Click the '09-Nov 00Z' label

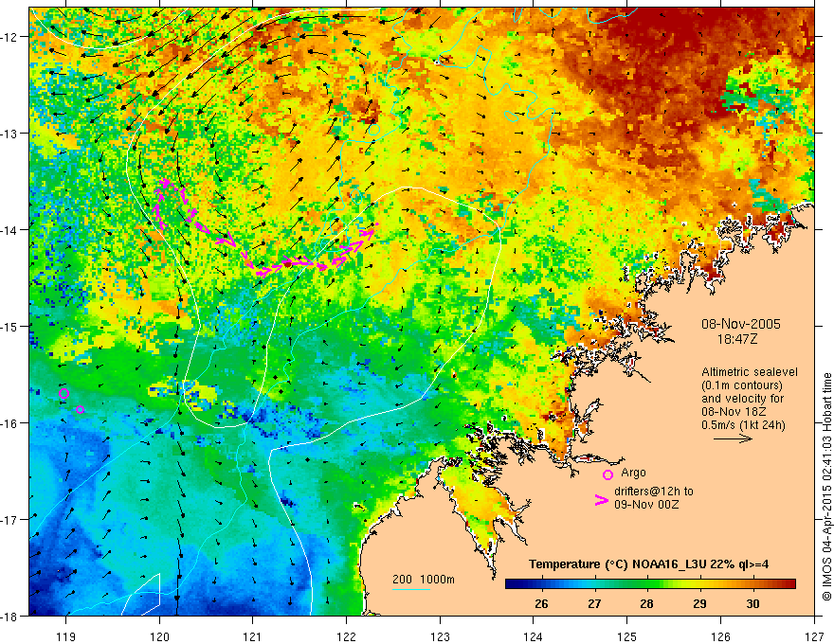646,504
